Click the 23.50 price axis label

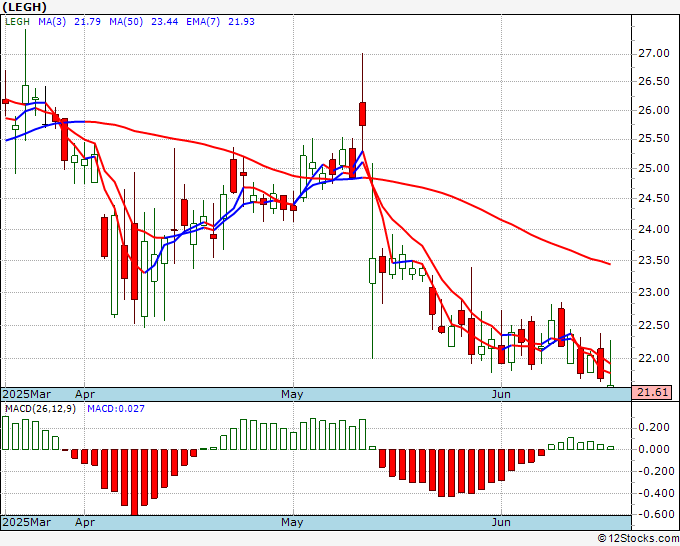[654, 260]
